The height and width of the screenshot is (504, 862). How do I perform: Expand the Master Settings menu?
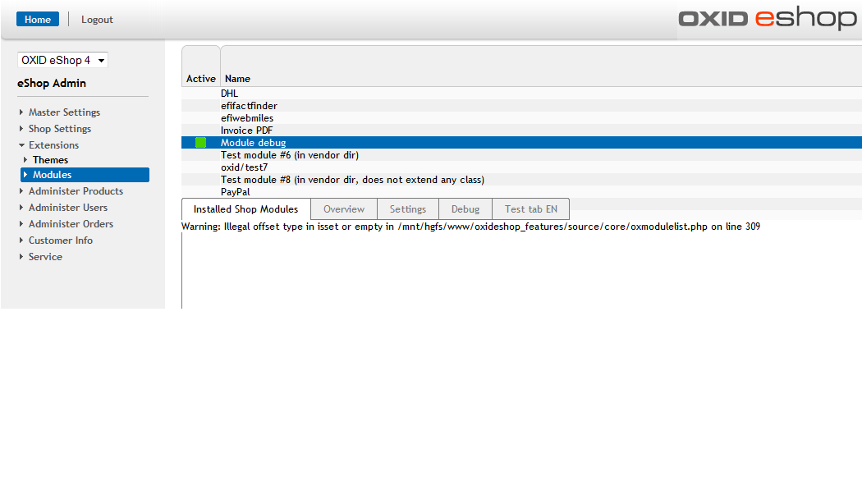point(64,112)
